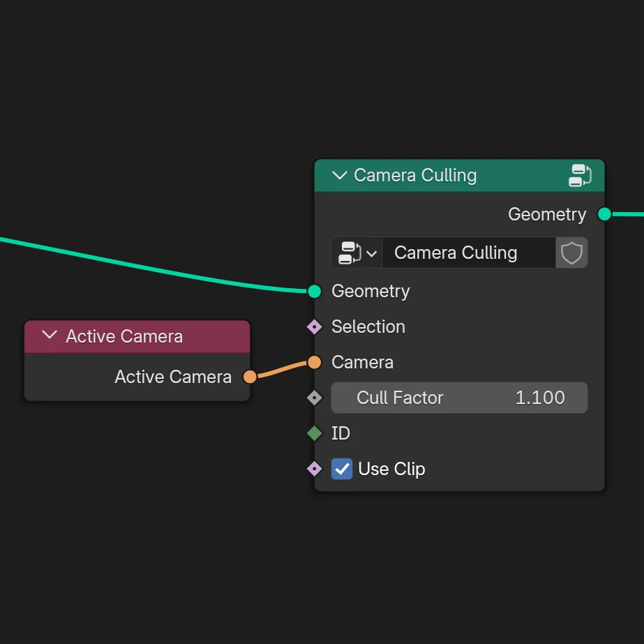
Task: Click the Use Clip diamond socket
Action: tap(315, 469)
